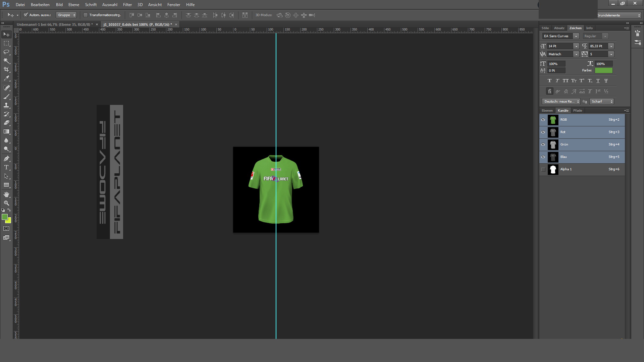
Task: Select the Gradient tool
Action: 6,131
